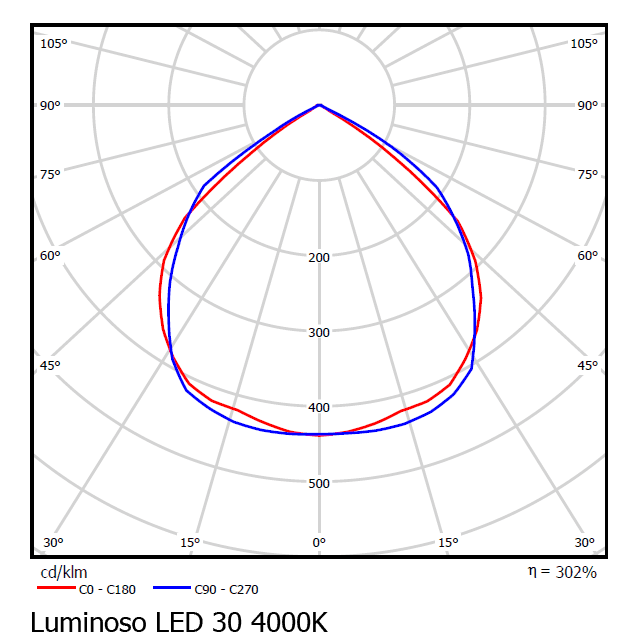638x638 pixels.
Task: Click the 300 radial scale label
Action: [x=319, y=333]
